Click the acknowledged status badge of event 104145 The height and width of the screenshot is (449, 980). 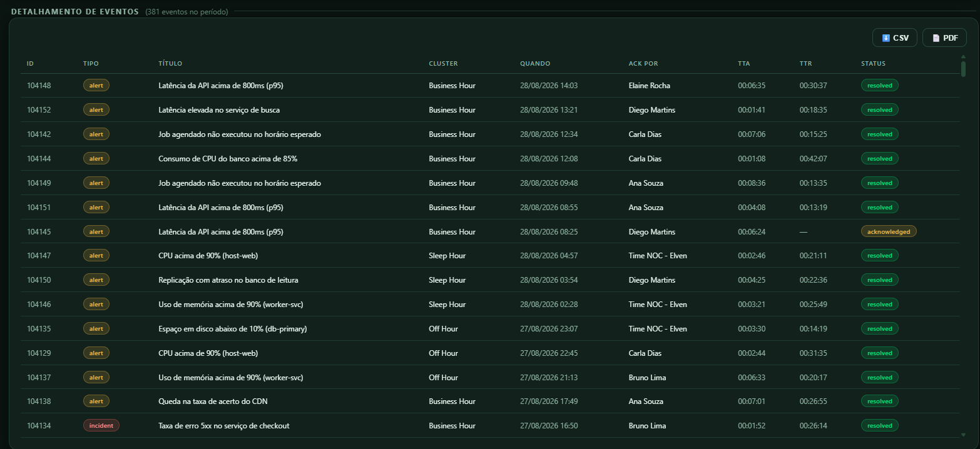tap(889, 231)
